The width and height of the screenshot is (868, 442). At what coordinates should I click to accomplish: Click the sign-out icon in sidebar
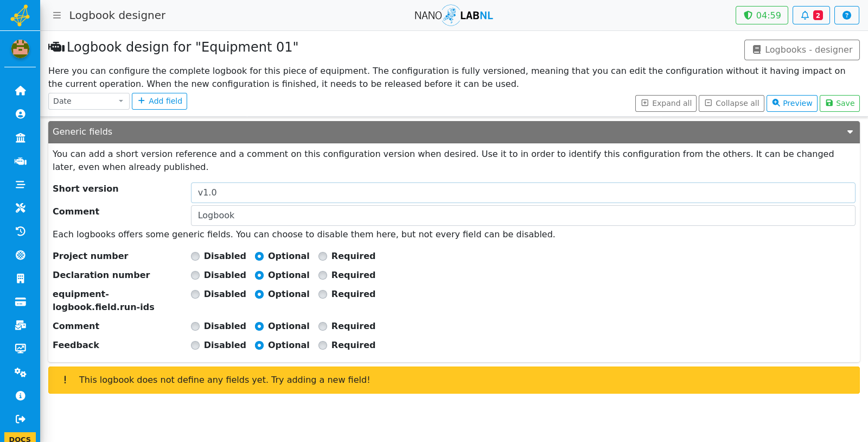tap(20, 419)
